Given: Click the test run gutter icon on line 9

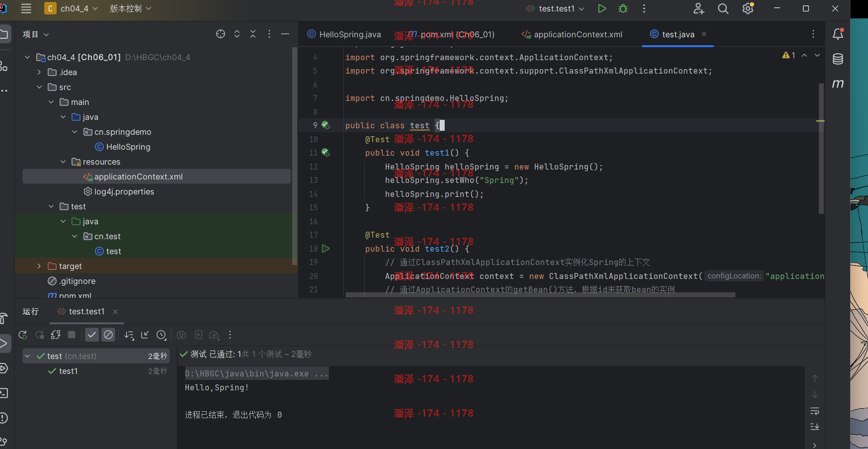Looking at the screenshot, I should point(326,125).
